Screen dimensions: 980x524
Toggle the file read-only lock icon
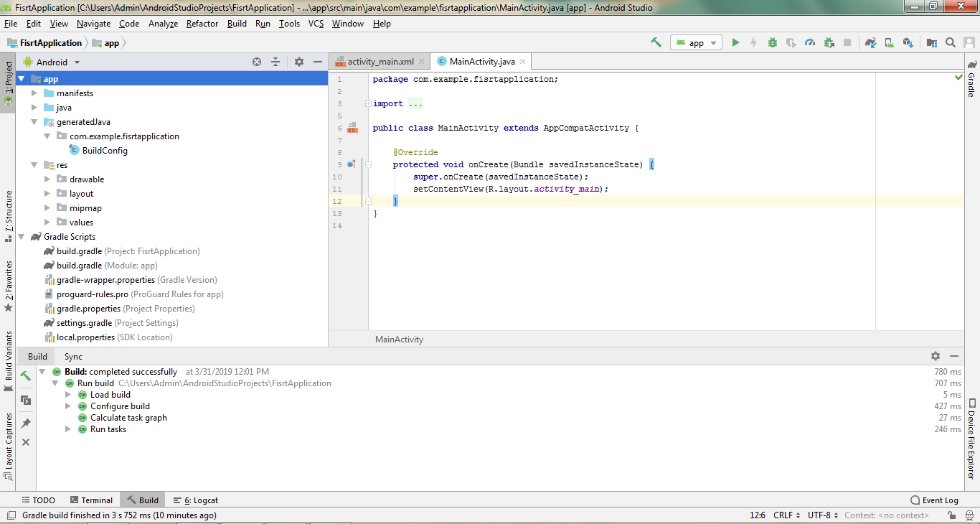pos(951,515)
